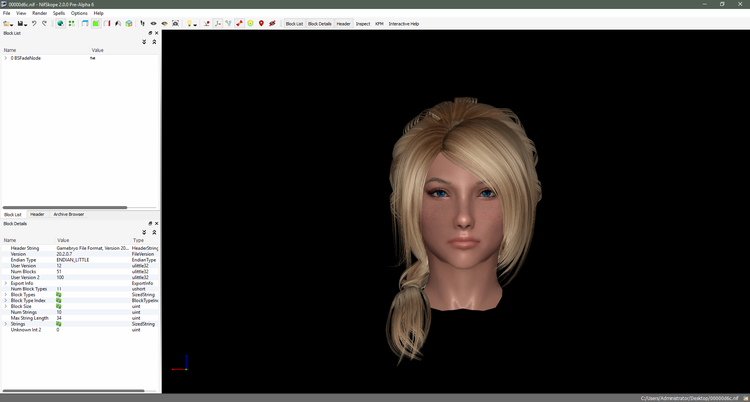Click the green-blue node tree icon
The image size is (750, 402).
[228, 23]
